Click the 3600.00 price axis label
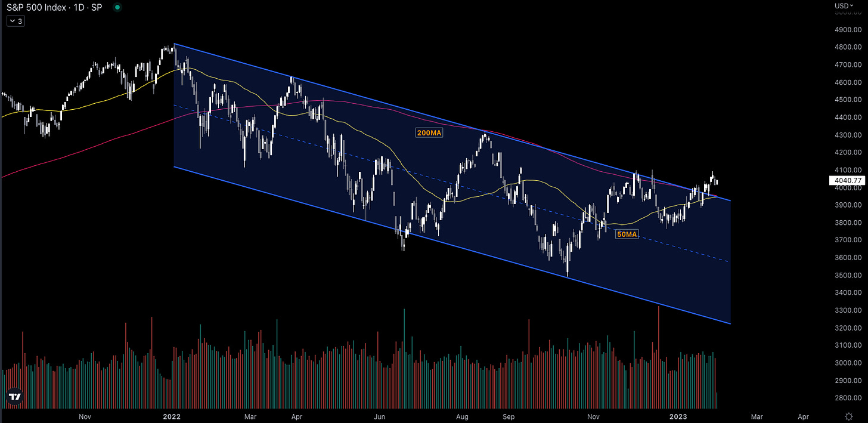The height and width of the screenshot is (423, 868). click(x=848, y=258)
